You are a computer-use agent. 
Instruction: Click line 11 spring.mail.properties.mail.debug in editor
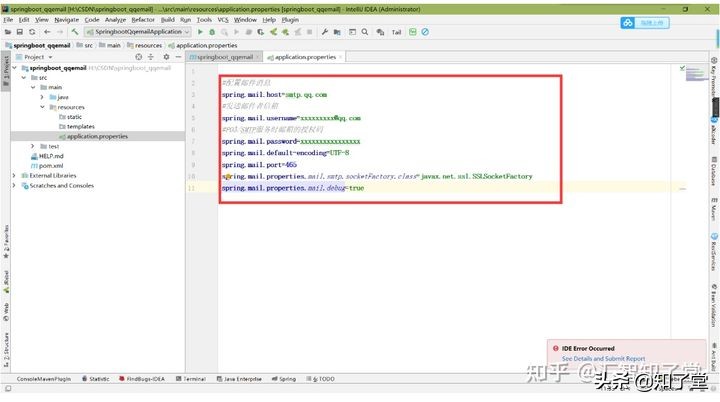[x=292, y=188]
